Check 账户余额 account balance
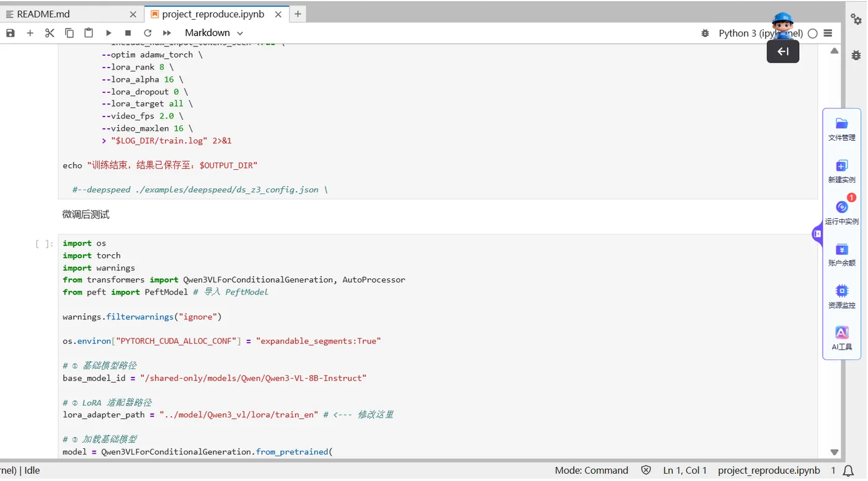The width and height of the screenshot is (868, 481). click(x=841, y=255)
